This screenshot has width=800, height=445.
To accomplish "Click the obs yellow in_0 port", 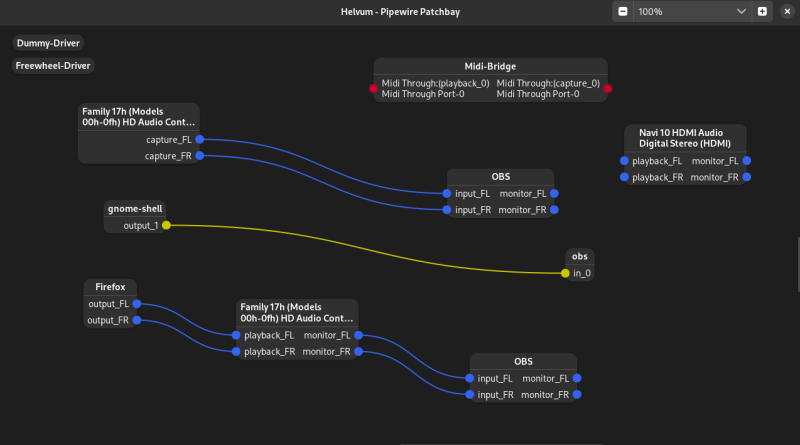I will tap(565, 273).
